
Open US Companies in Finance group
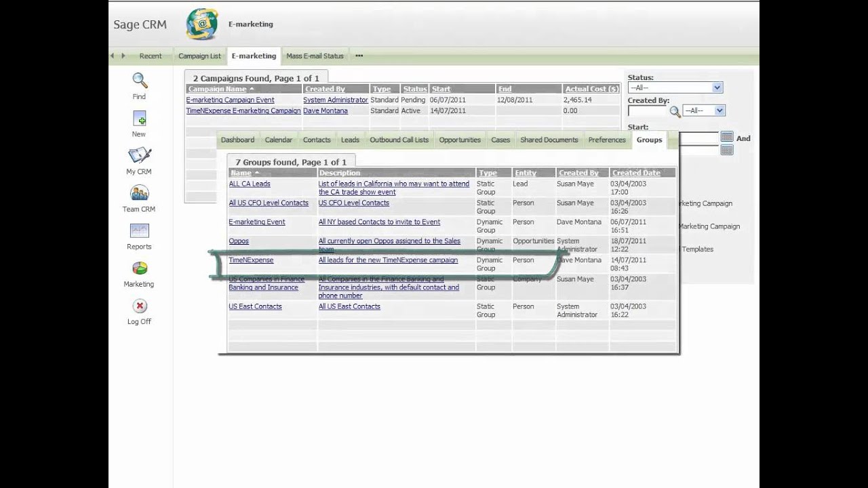click(267, 283)
